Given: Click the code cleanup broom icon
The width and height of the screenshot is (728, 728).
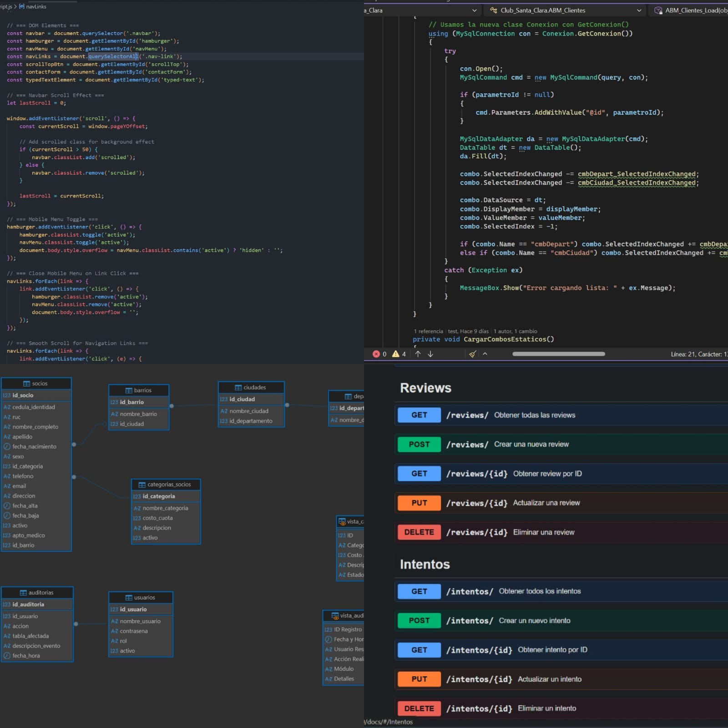Looking at the screenshot, I should click(473, 354).
